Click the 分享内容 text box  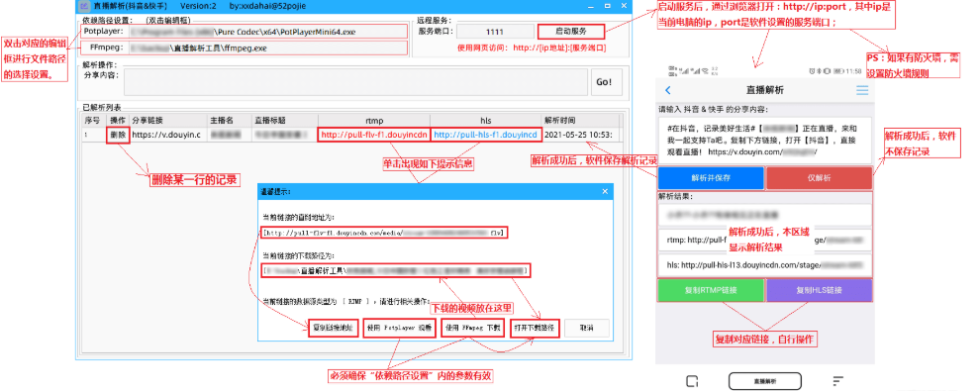(x=355, y=82)
